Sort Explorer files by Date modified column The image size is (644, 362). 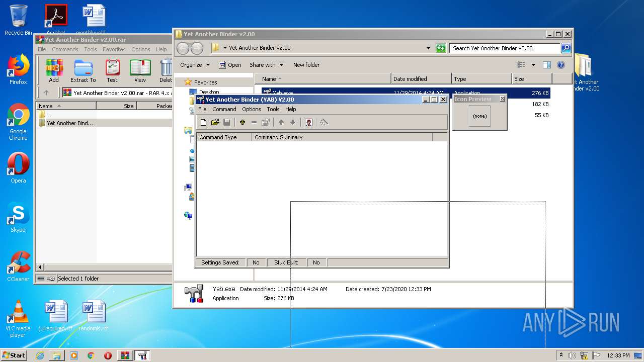tap(421, 79)
